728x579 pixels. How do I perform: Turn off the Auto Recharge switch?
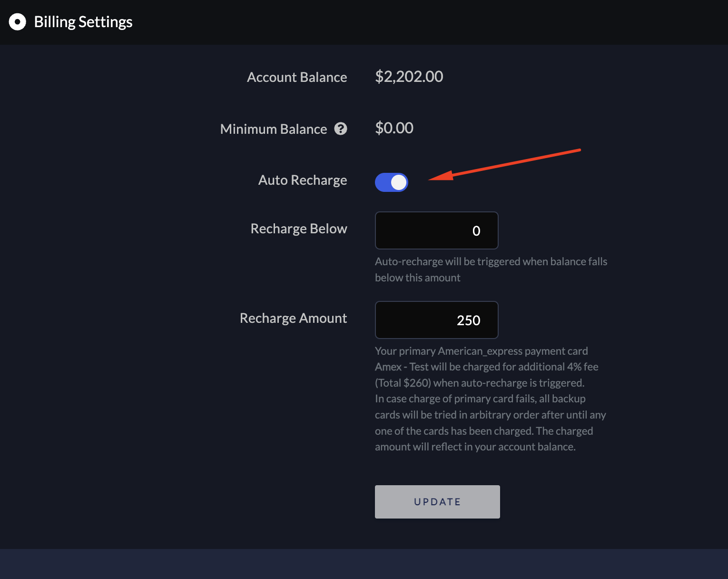pos(392,182)
